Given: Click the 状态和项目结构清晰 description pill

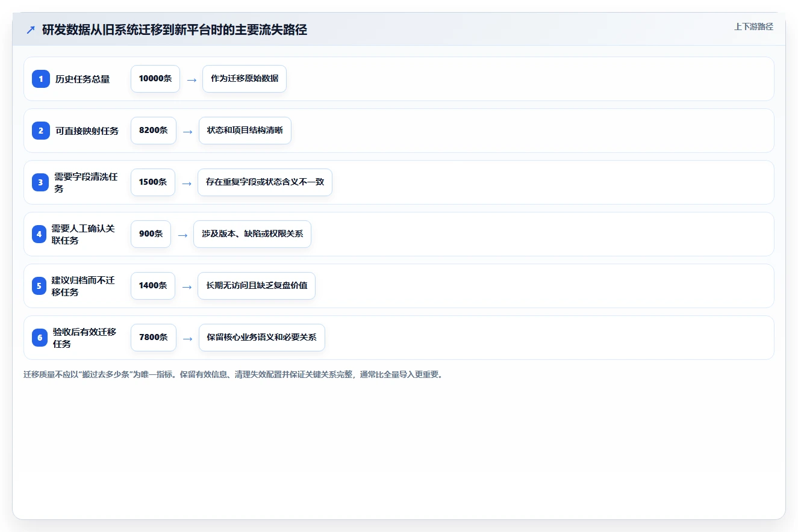Looking at the screenshot, I should pyautogui.click(x=245, y=131).
